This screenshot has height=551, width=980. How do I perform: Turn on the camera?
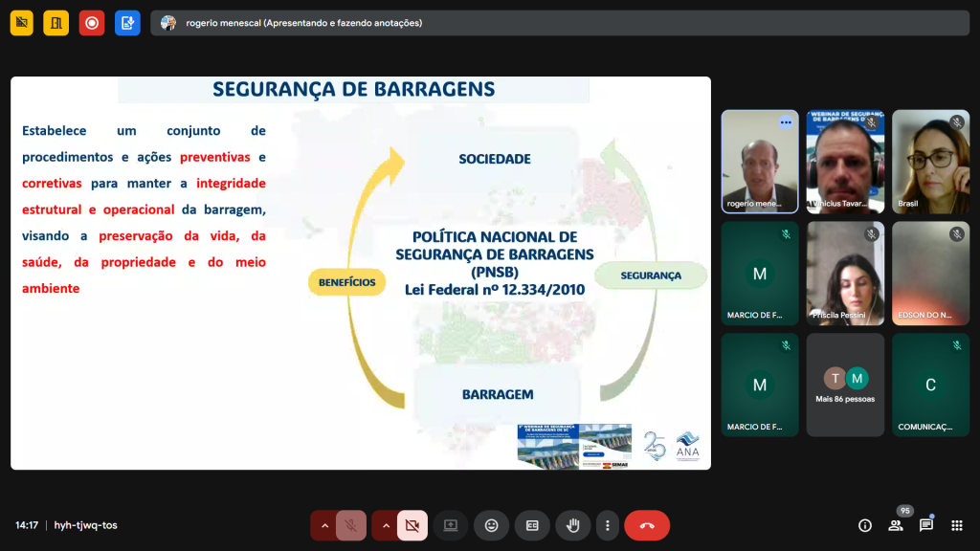pos(412,525)
